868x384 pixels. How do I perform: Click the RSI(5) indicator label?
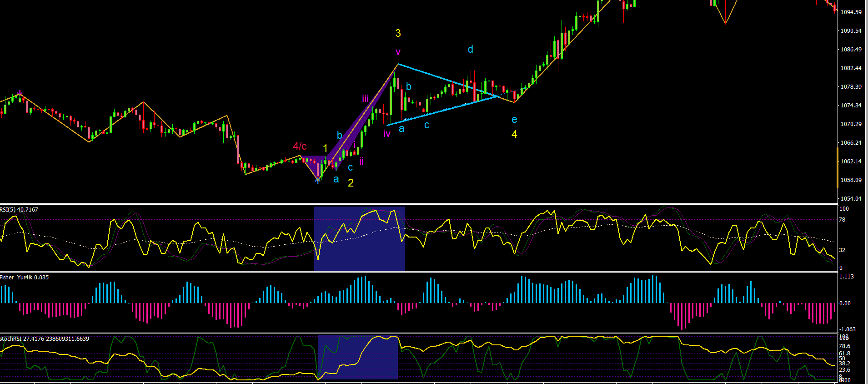[19, 210]
